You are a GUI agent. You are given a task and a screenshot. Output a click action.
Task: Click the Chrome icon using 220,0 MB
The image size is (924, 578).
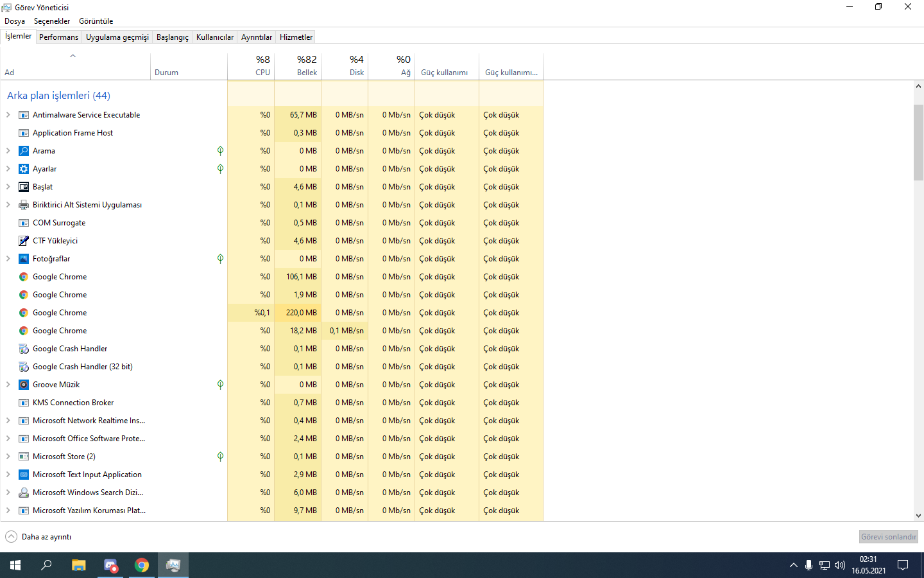pyautogui.click(x=24, y=313)
